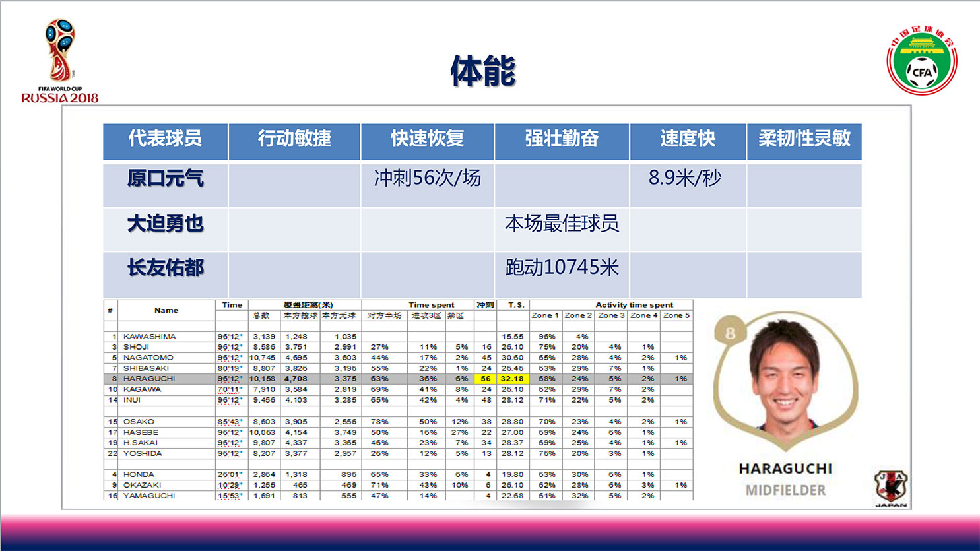Click the yellow highlighted 56 sprint value
The width and height of the screenshot is (980, 551).
click(x=486, y=379)
